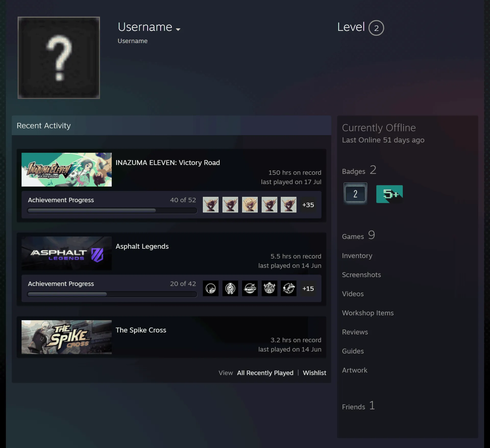Image resolution: width=490 pixels, height=448 pixels.
Task: Click the question mark profile avatar
Action: click(59, 58)
